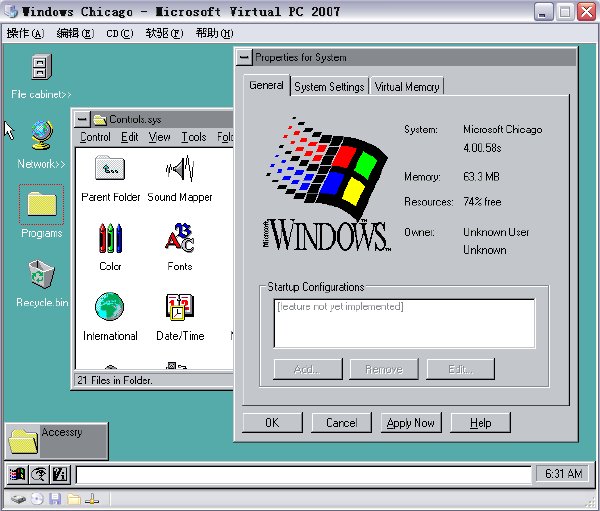Click the Windows logo in System Properties
The width and height of the screenshot is (600, 511).
(327, 185)
